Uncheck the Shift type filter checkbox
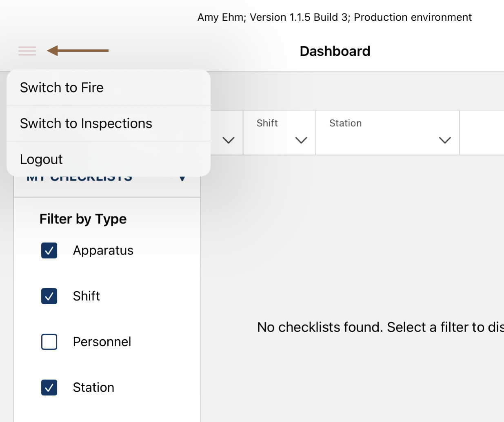 pos(49,296)
